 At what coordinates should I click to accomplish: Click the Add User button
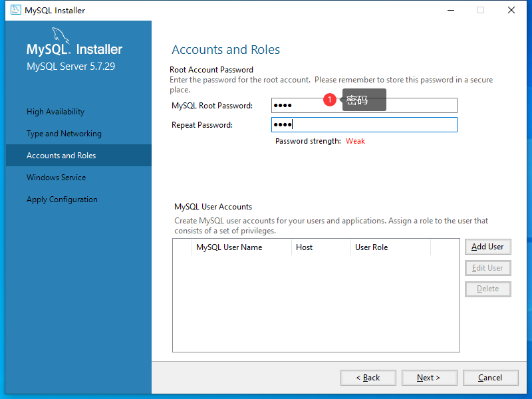487,247
